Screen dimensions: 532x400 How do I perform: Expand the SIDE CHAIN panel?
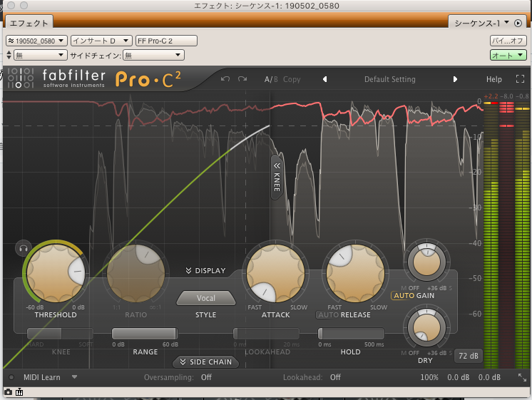click(205, 362)
